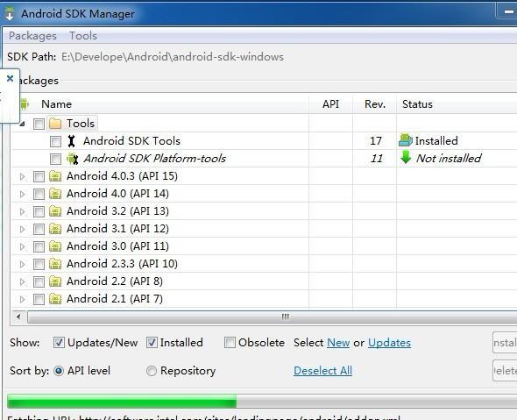Open the Packages menu

(32, 36)
